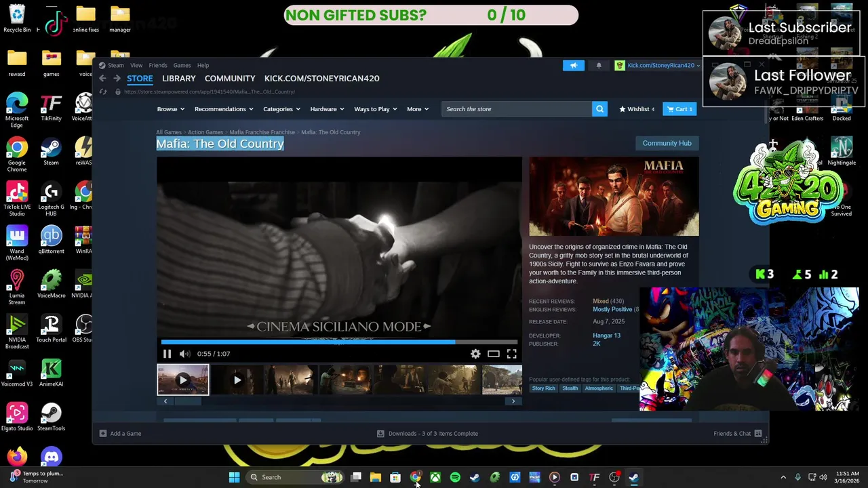Open Steam notifications bell
This screenshot has height=488, width=868.
point(599,66)
